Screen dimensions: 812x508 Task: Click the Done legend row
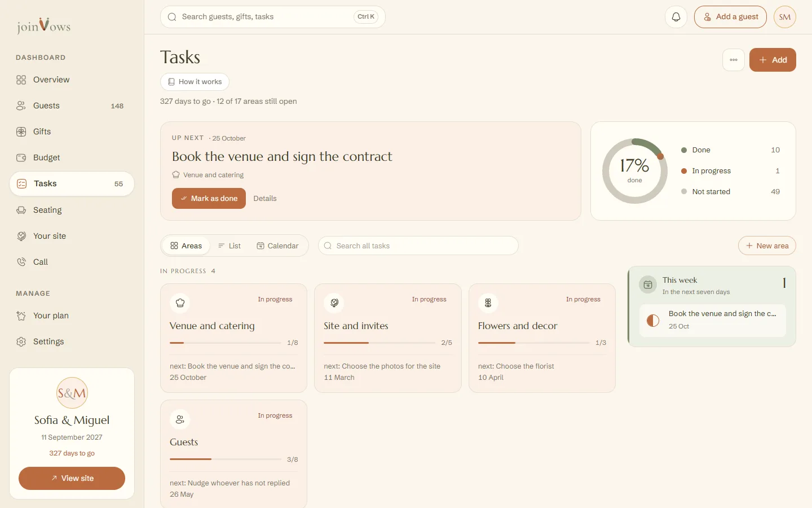(x=730, y=150)
